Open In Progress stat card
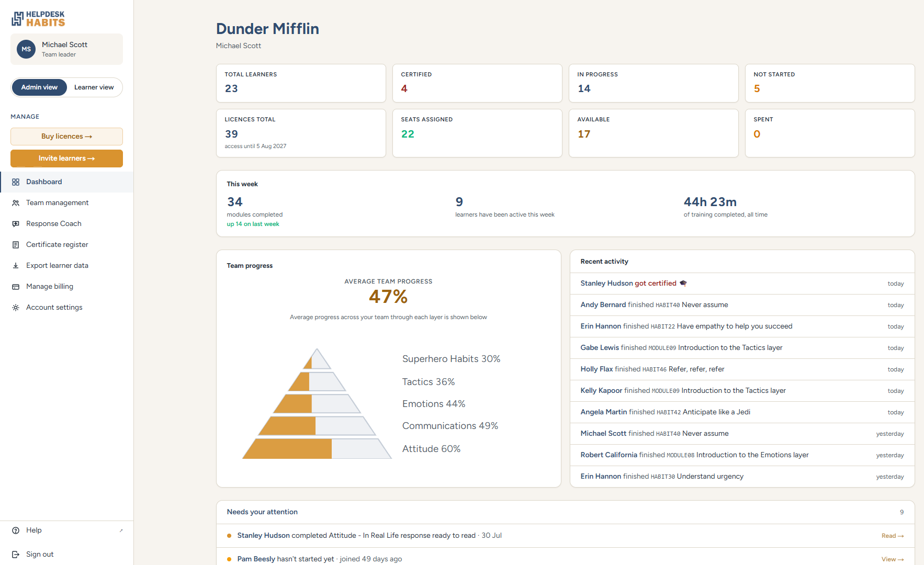Image resolution: width=924 pixels, height=565 pixels. (x=653, y=83)
